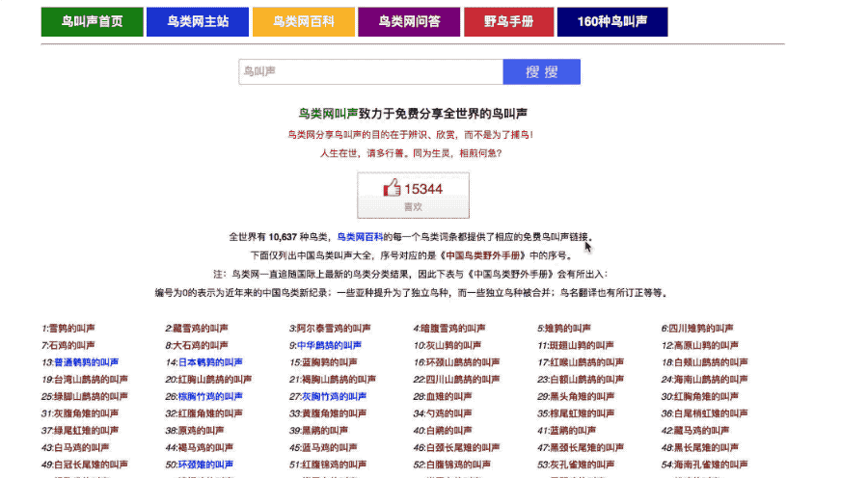Open 37:绿尾虹雉的叫声 link
Viewport: 868px width, 478px height.
(80, 431)
